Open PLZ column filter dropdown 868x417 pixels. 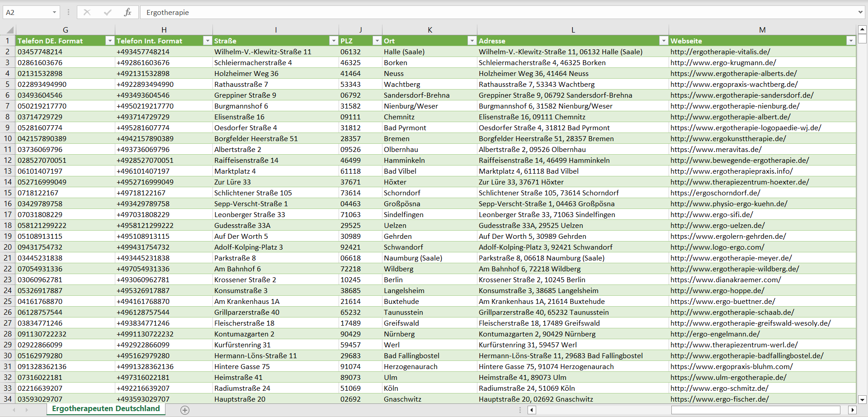tap(377, 41)
